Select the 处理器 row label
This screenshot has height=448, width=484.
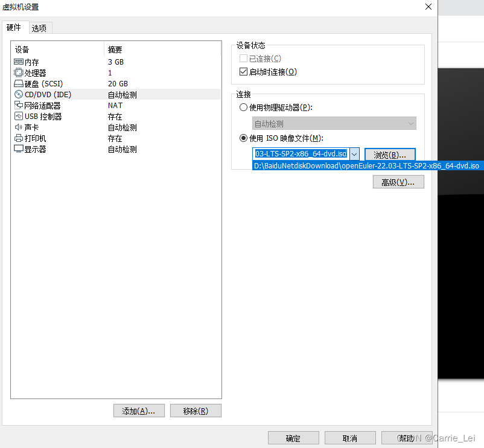(35, 73)
